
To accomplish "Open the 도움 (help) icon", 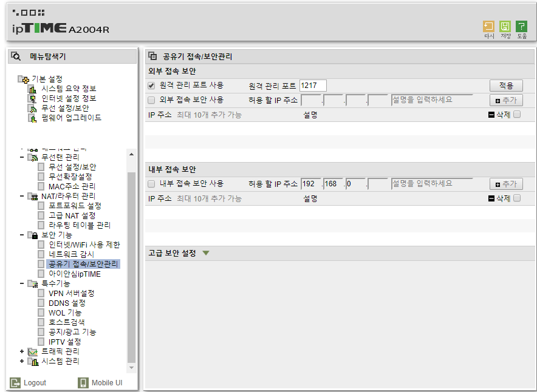I will 522,26.
